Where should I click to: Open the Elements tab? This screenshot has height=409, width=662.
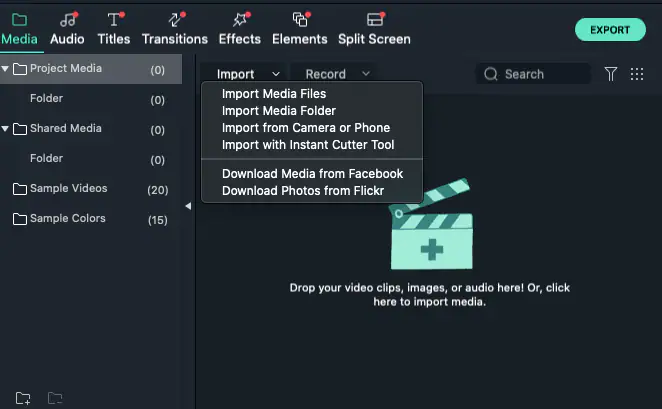click(300, 28)
